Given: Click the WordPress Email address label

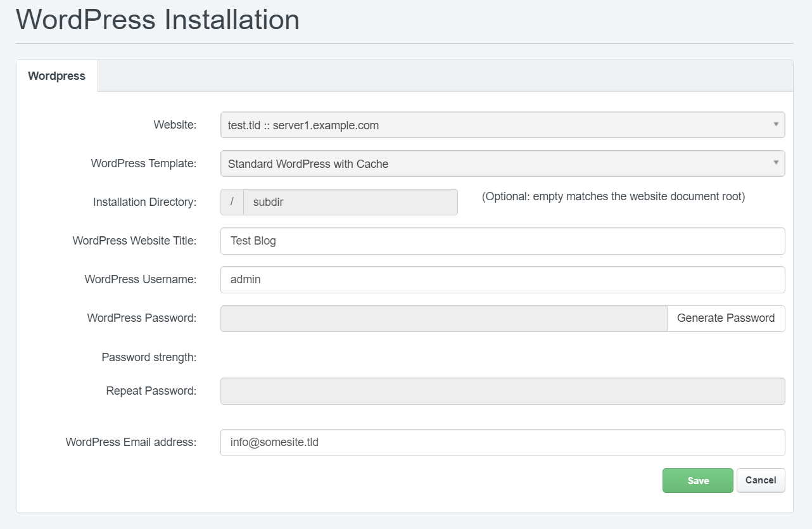Looking at the screenshot, I should click(x=131, y=442).
